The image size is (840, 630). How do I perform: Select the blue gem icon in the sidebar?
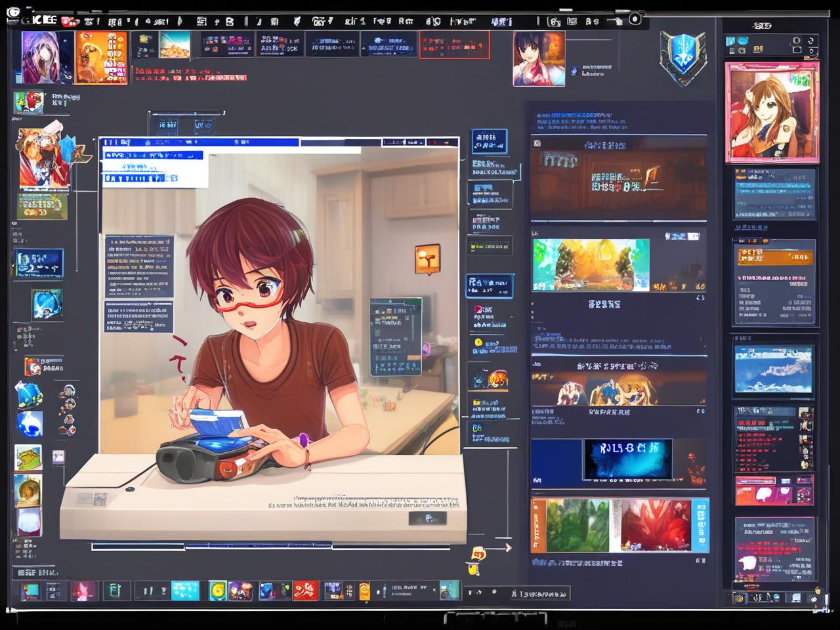tap(29, 394)
